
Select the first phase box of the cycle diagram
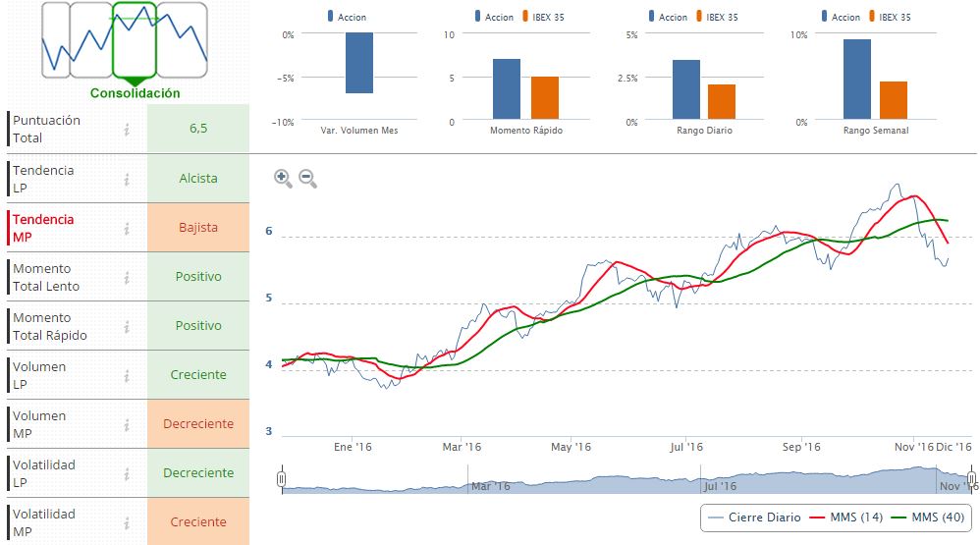(56, 40)
